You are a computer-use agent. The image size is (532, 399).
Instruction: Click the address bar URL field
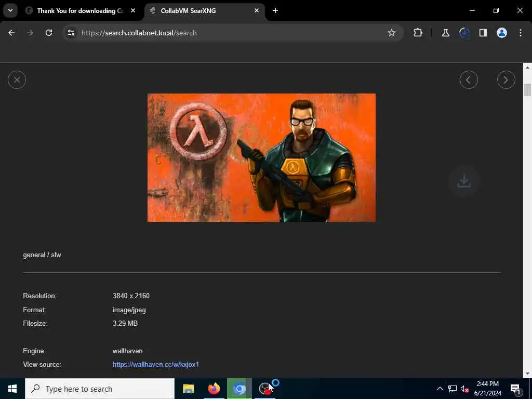pos(233,33)
